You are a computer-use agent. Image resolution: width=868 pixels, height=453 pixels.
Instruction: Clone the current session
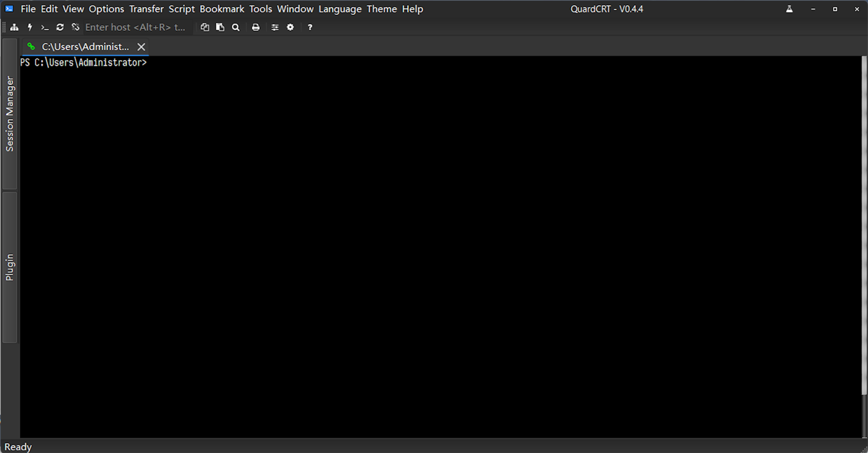[205, 27]
